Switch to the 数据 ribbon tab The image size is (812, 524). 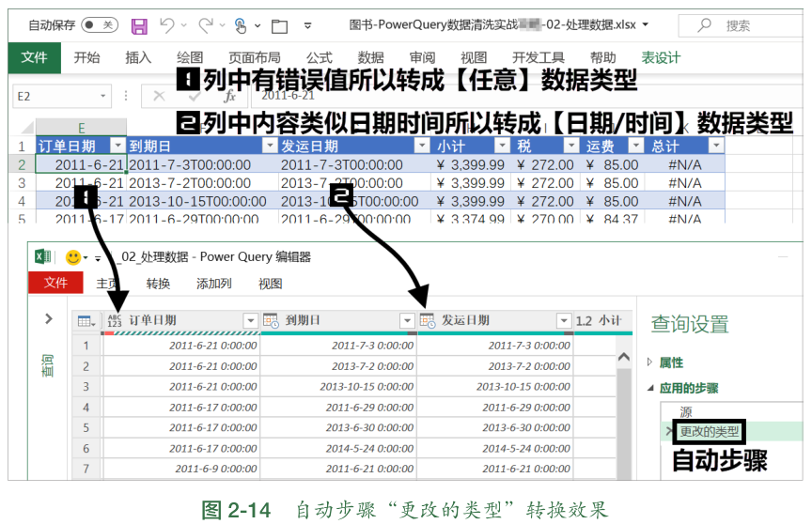tap(371, 57)
